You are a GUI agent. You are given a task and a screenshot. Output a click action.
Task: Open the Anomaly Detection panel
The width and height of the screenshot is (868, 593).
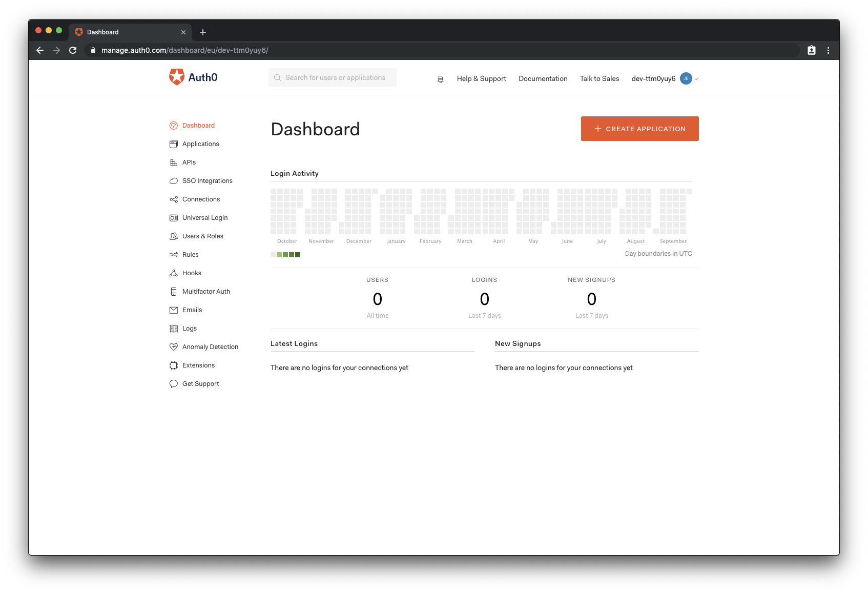(210, 346)
